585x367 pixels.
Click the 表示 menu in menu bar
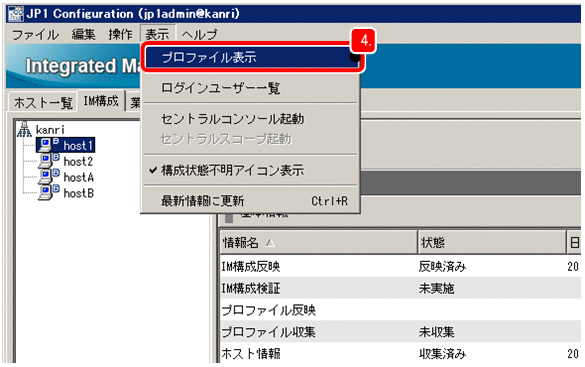pyautogui.click(x=157, y=35)
